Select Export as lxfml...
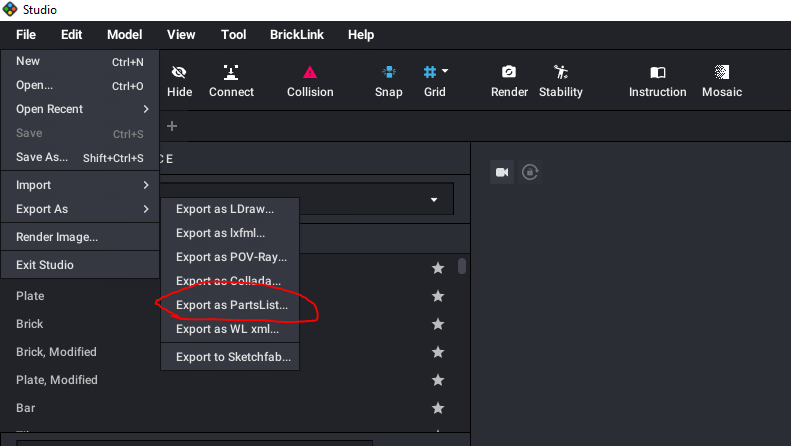This screenshot has height=446, width=791. 230,233
